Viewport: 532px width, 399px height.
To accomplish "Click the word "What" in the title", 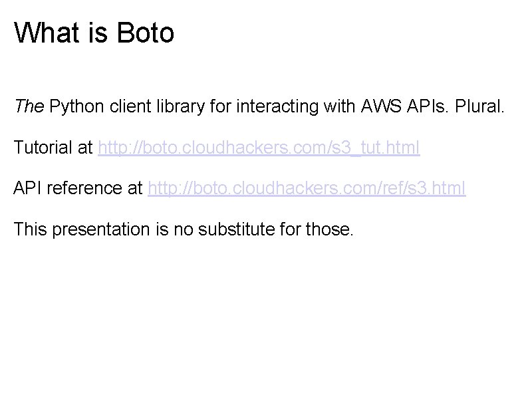I will (x=45, y=33).
